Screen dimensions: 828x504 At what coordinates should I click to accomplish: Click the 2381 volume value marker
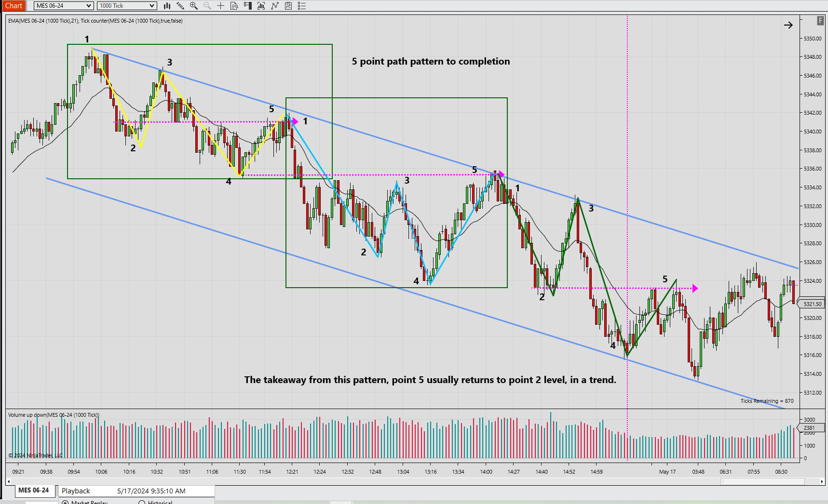point(810,428)
